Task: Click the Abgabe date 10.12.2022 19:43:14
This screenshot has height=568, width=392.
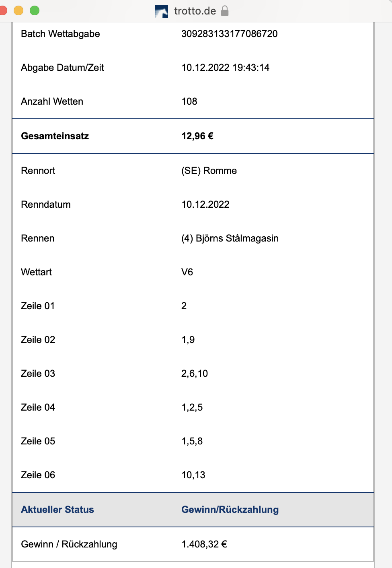Action: point(226,68)
